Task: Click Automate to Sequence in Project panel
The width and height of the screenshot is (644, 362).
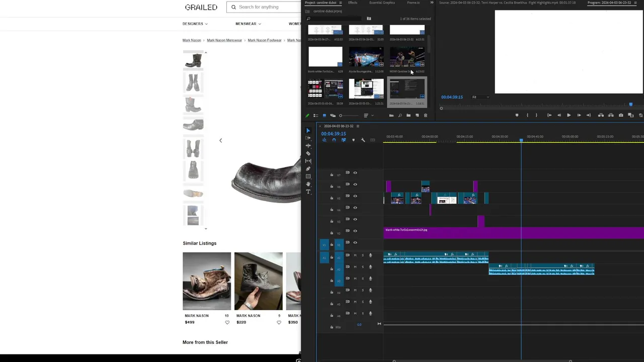Action: coord(391,116)
